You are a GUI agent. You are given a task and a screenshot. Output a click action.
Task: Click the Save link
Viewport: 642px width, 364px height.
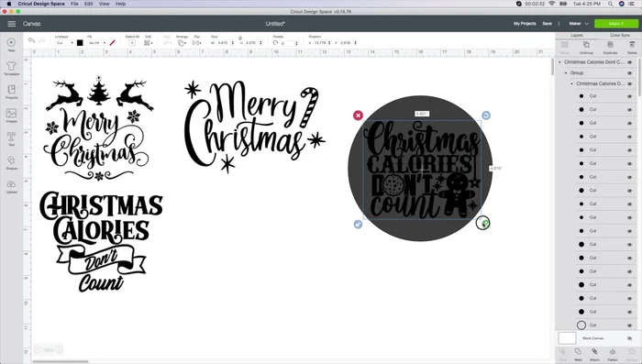click(547, 24)
